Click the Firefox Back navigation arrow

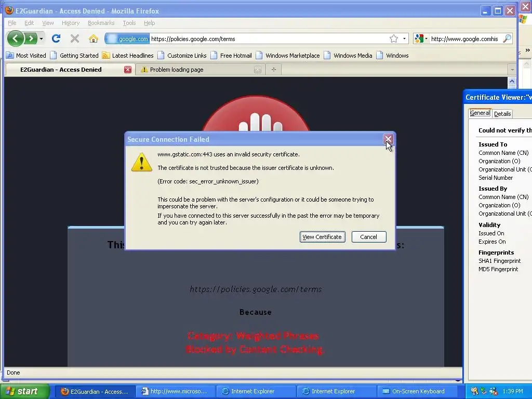[x=15, y=38]
